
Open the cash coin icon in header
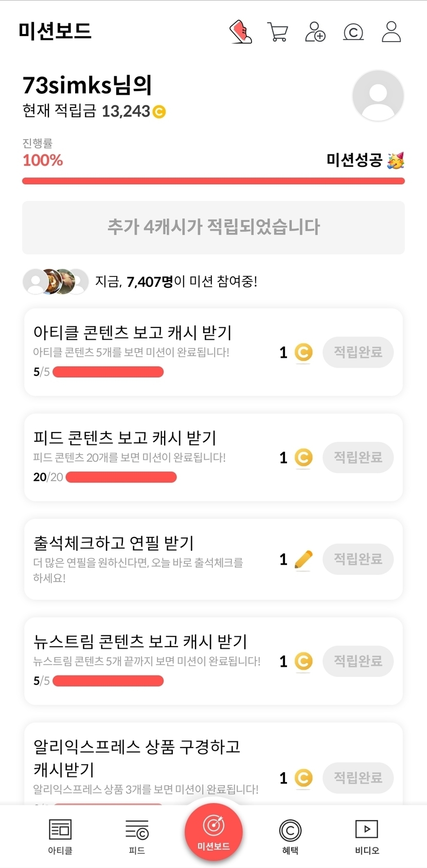[353, 32]
